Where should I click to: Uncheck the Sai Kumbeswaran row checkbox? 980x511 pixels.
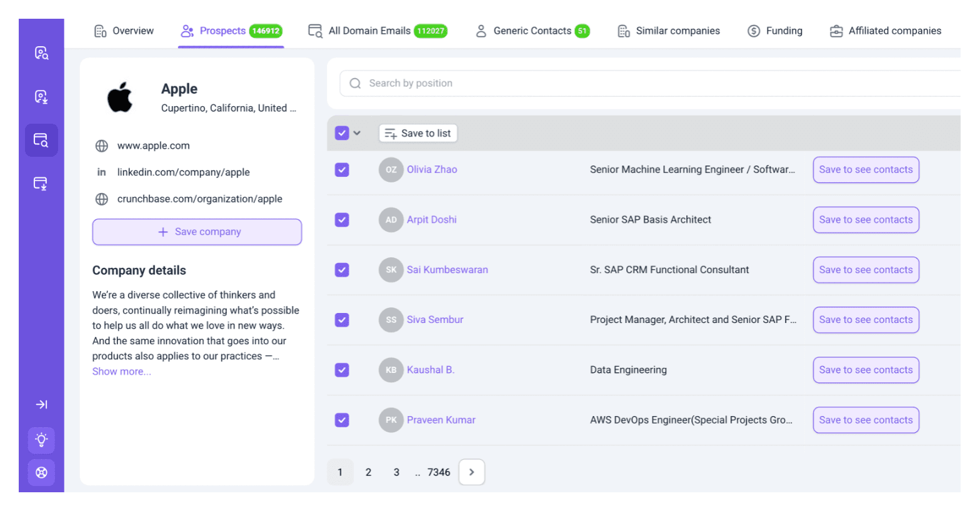pos(342,270)
